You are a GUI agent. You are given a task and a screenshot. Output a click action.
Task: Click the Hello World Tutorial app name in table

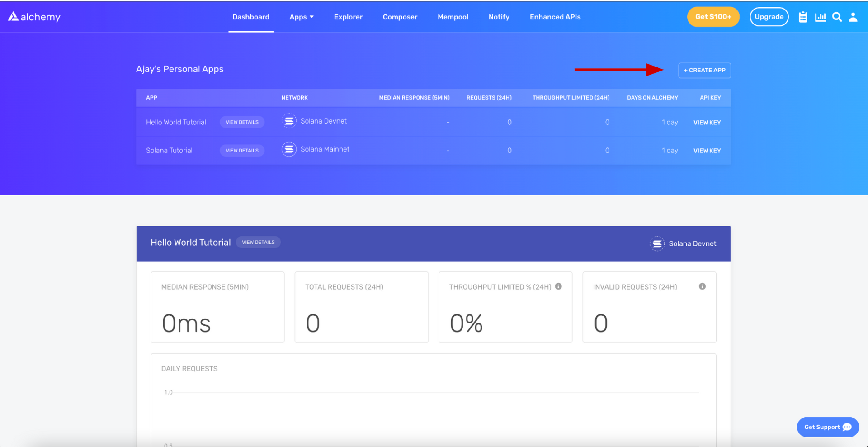[176, 122]
